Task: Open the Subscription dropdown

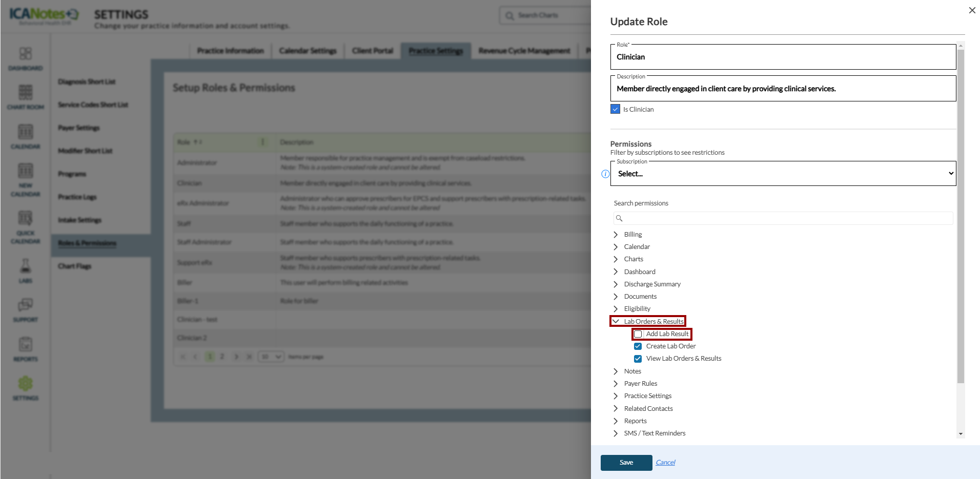Action: (783, 174)
